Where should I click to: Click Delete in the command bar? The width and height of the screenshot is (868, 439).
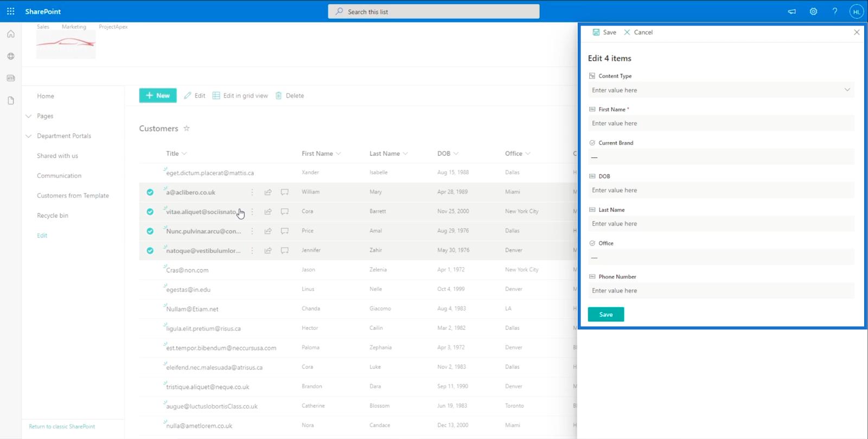point(290,96)
